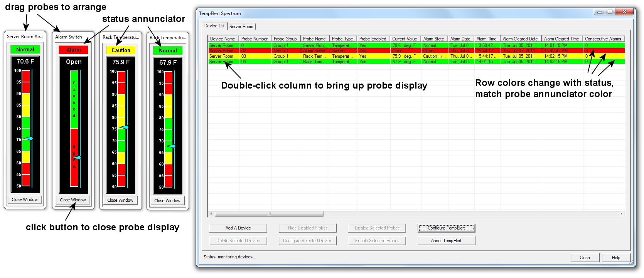Click the Alarm Time column header

point(487,39)
